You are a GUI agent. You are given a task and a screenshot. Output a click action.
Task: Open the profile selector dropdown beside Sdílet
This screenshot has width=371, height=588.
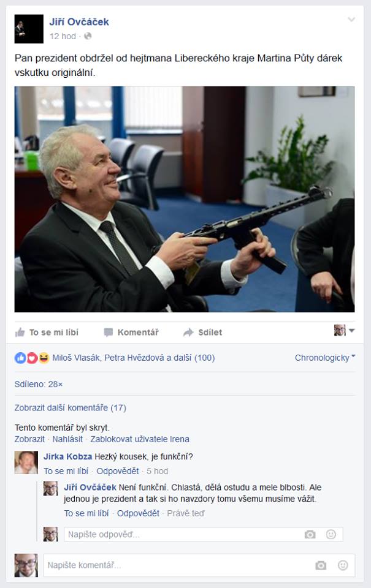point(345,330)
